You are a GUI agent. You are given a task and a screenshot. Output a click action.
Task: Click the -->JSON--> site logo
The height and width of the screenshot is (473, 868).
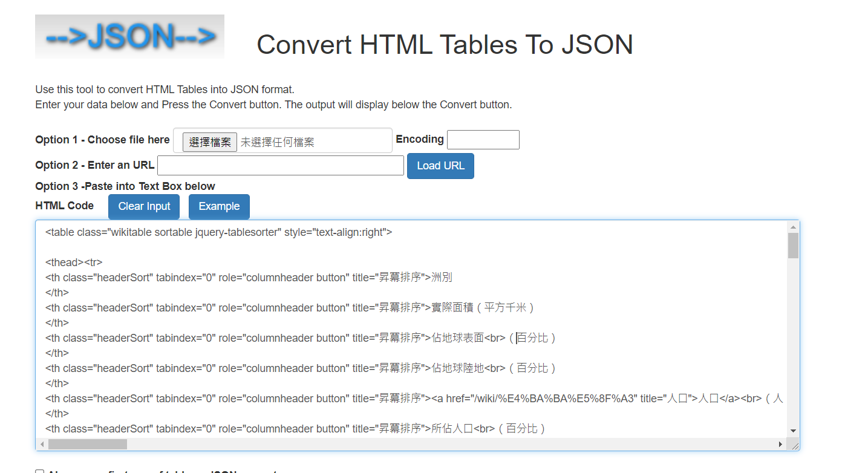[129, 37]
